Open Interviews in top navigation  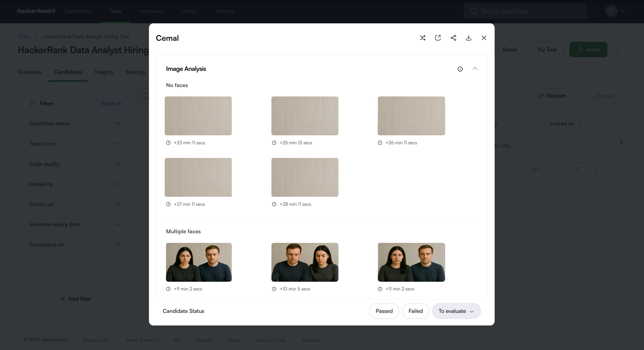[x=152, y=11]
